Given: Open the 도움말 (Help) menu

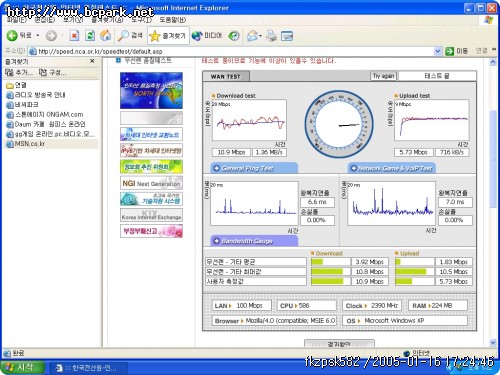Looking at the screenshot, I should click(x=172, y=20).
